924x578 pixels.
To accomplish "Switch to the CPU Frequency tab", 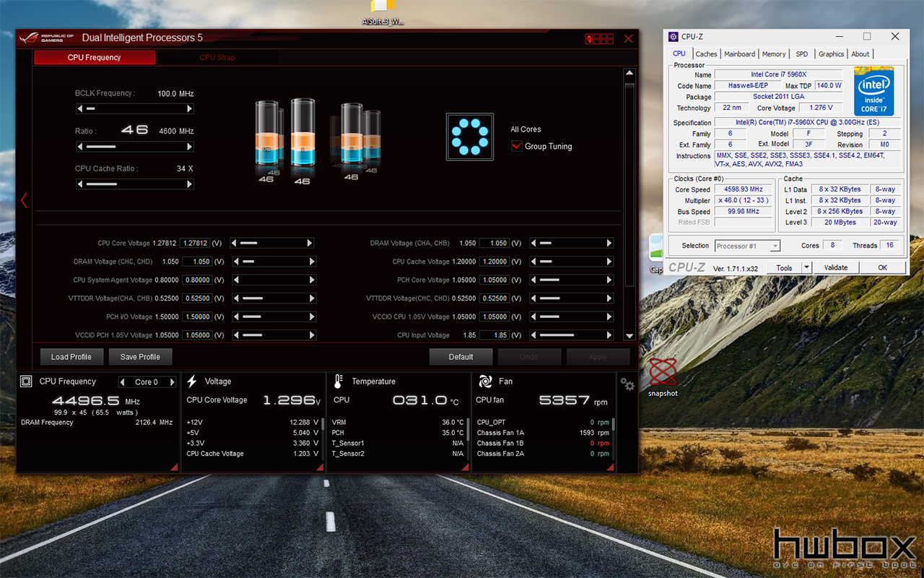I will [95, 58].
